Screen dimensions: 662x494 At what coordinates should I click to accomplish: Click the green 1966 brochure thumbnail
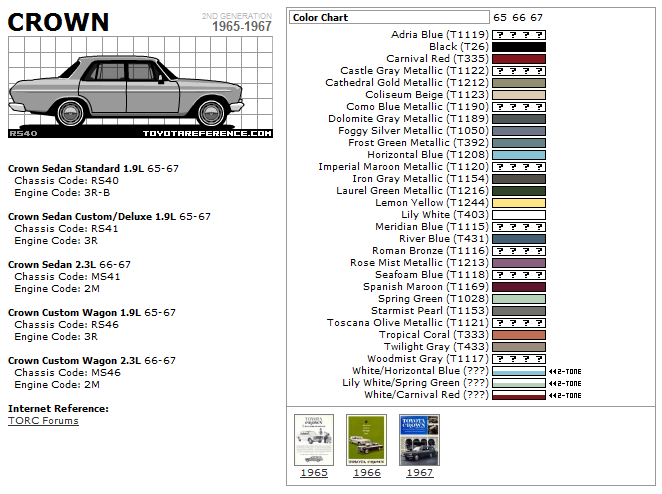pyautogui.click(x=366, y=440)
